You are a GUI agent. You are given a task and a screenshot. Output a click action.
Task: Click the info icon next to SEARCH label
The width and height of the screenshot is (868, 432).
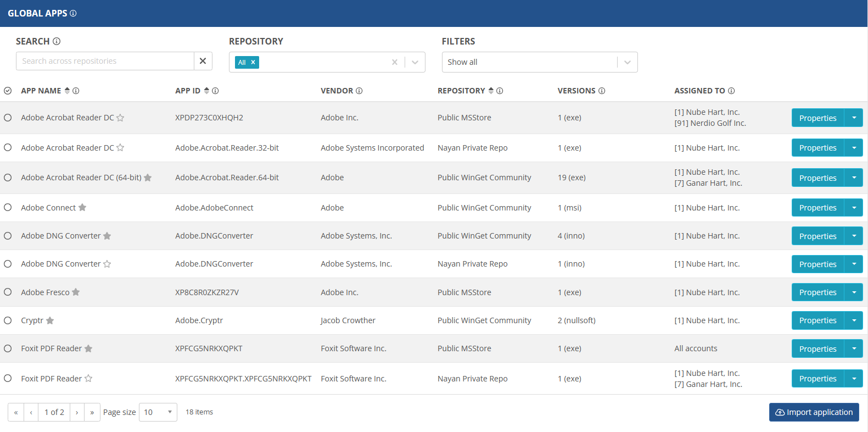(x=57, y=41)
